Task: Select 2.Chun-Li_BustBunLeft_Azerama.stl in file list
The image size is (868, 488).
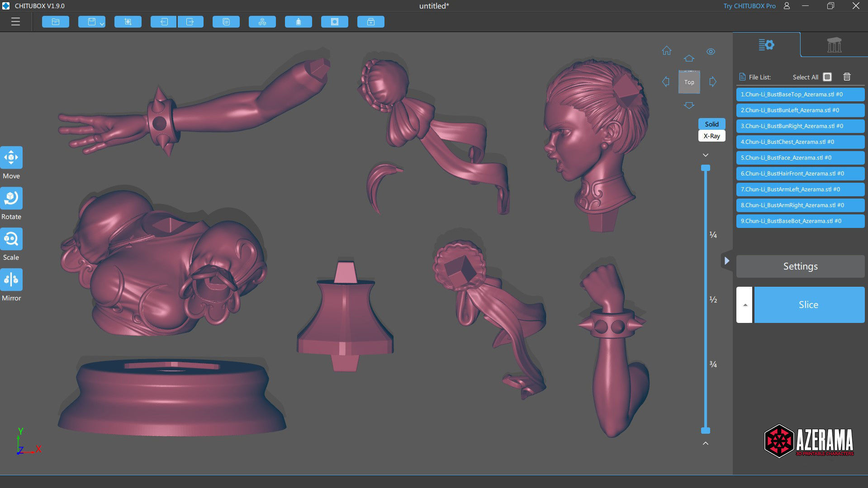Action: pos(800,110)
